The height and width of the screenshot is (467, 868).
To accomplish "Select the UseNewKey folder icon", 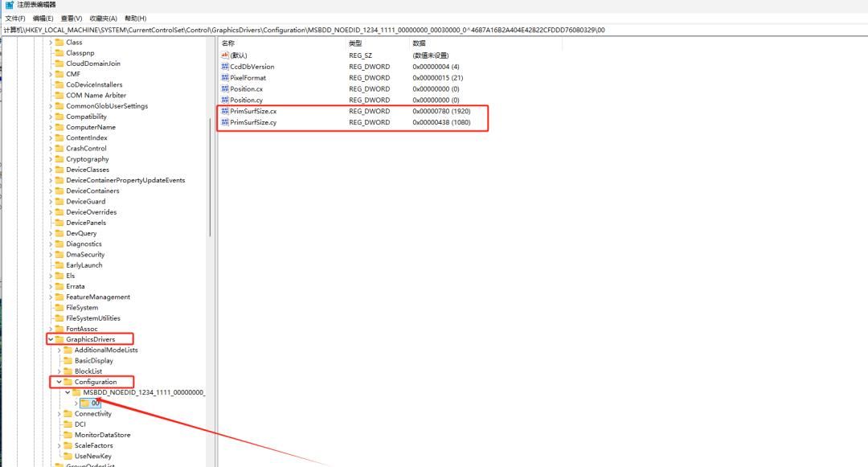I will 68,456.
